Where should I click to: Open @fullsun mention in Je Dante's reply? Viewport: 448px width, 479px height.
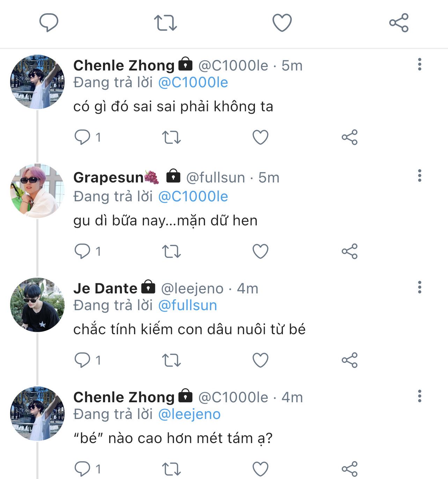[188, 306]
